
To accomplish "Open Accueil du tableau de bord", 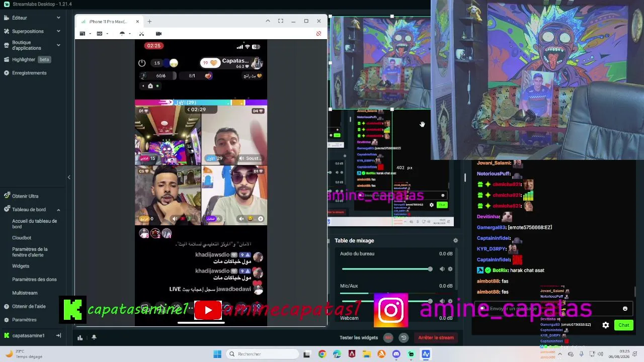I will click(x=35, y=224).
